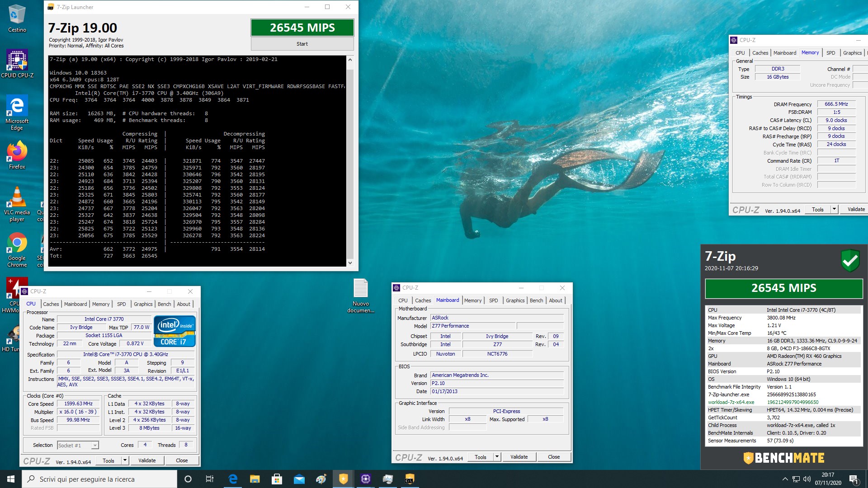The height and width of the screenshot is (488, 868).
Task: Click Close in the Mainboard CPU-Z window
Action: click(x=554, y=457)
